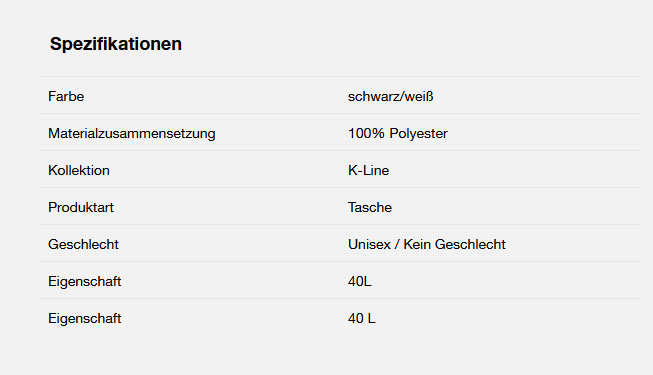Image resolution: width=653 pixels, height=375 pixels.
Task: Click the Kein Geschlecht text
Action: 454,244
